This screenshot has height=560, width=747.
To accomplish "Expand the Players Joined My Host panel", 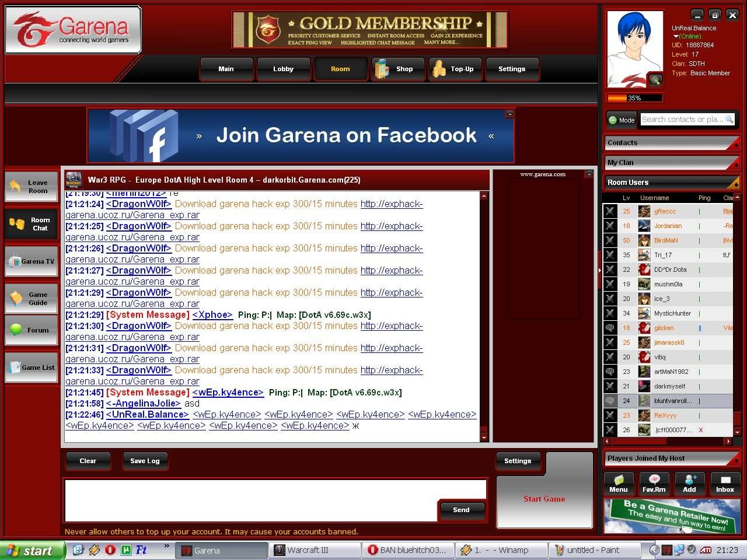I will click(672, 459).
